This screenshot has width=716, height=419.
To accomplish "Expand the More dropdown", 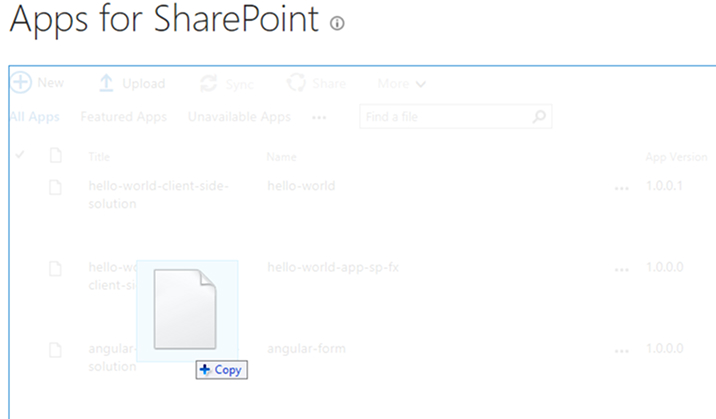I will point(402,84).
